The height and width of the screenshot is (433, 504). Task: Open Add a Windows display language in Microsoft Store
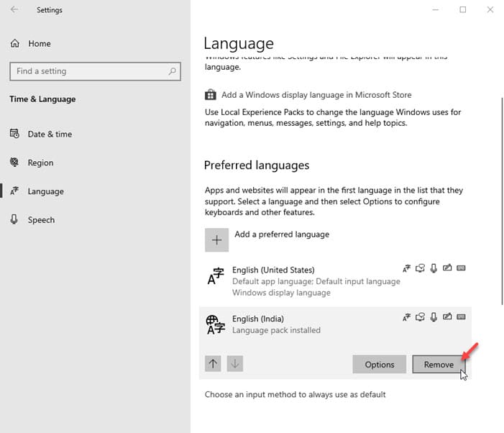316,95
